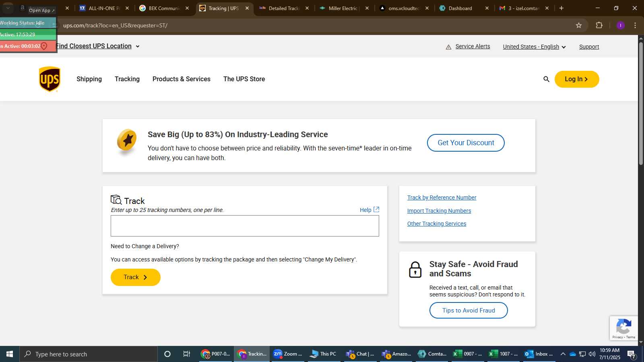Click the tracking numbers input box

(x=245, y=226)
